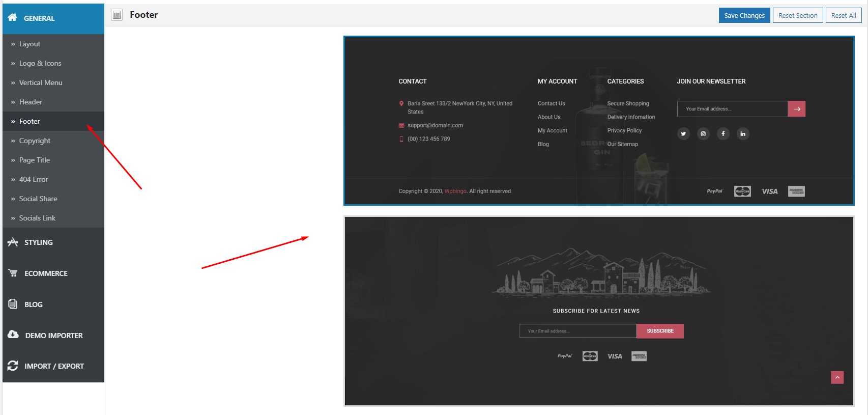This screenshot has width=868, height=415.
Task: Click the scroll-to-top arrow button
Action: 837,377
